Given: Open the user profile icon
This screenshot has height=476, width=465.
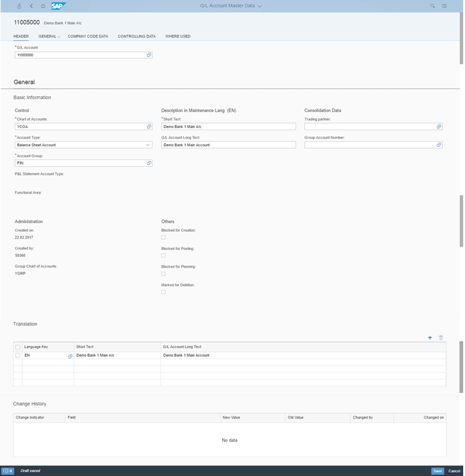Looking at the screenshot, I should click(x=19, y=6).
